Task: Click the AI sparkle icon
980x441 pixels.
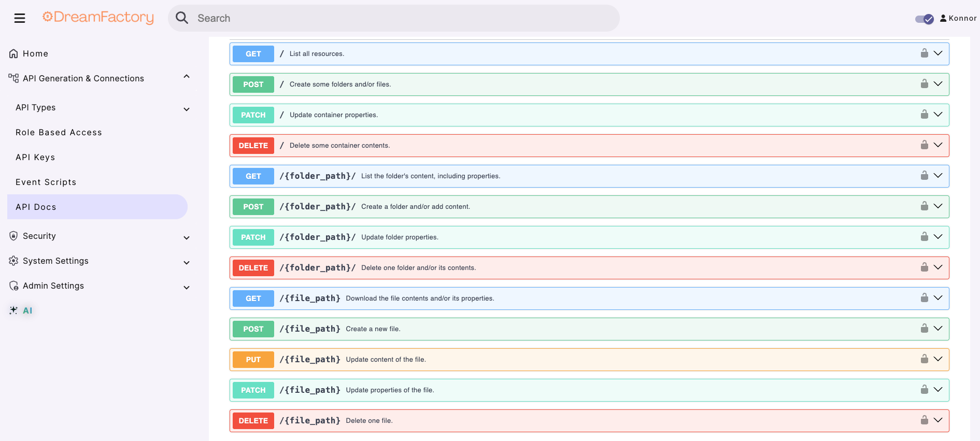Action: (x=13, y=310)
